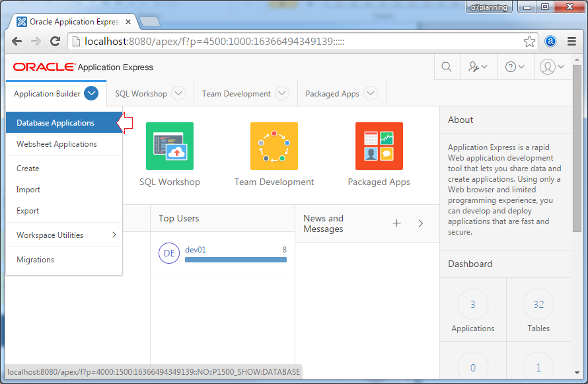Open the account profile avatar menu

pyautogui.click(x=552, y=67)
